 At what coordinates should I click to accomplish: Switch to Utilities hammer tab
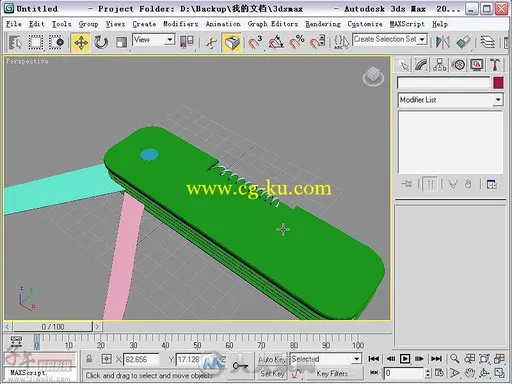click(495, 65)
